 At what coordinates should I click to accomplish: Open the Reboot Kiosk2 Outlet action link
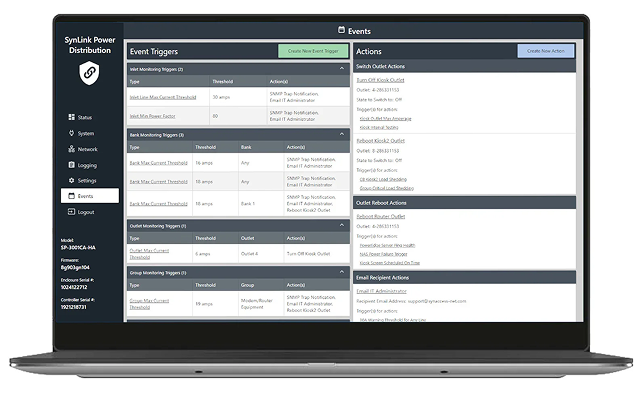click(x=381, y=141)
